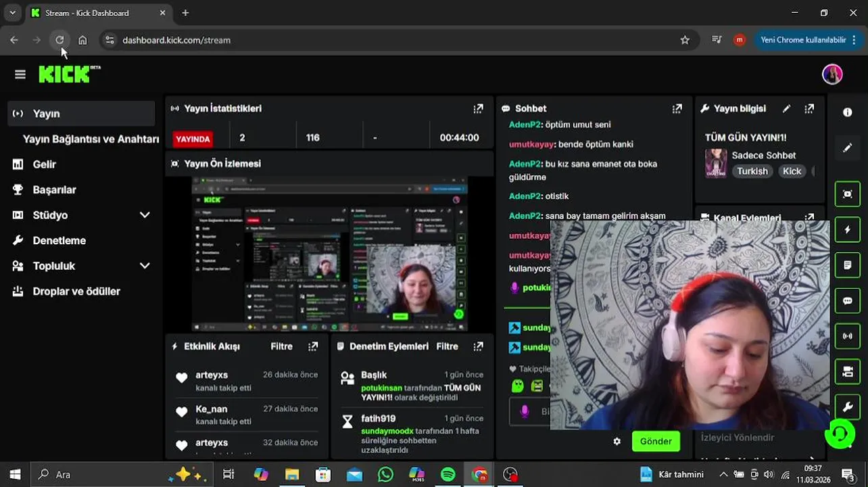Click username umutkayay in 'bende öptüm kanki'

pyautogui.click(x=531, y=144)
